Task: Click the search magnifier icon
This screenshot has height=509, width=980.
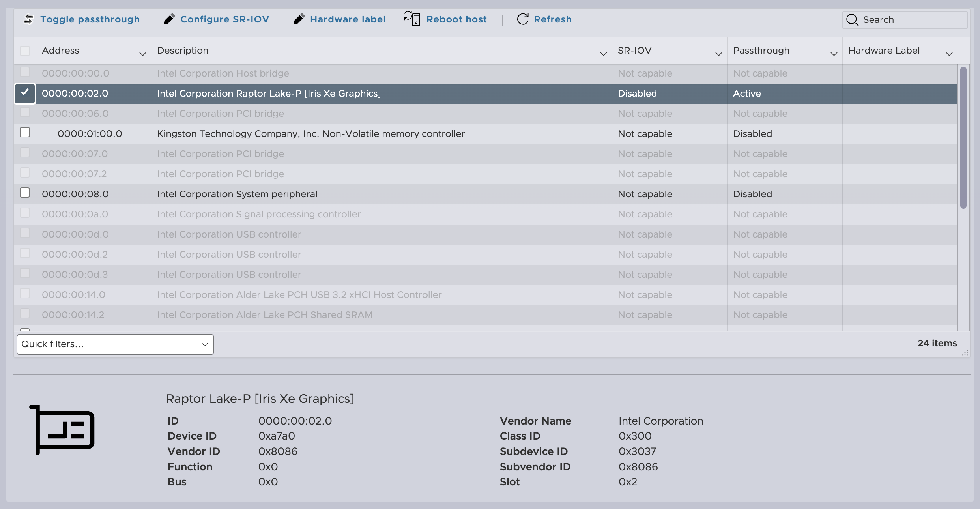Action: (852, 20)
